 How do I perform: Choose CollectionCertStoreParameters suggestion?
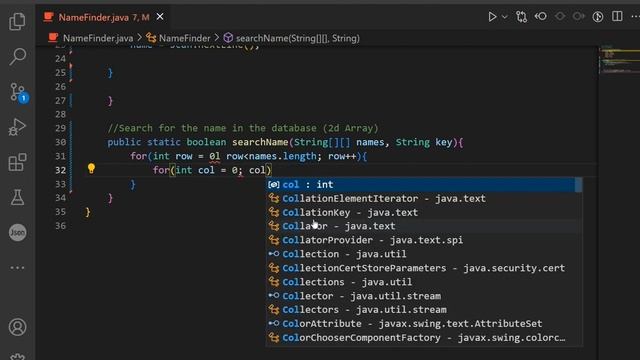tap(424, 268)
